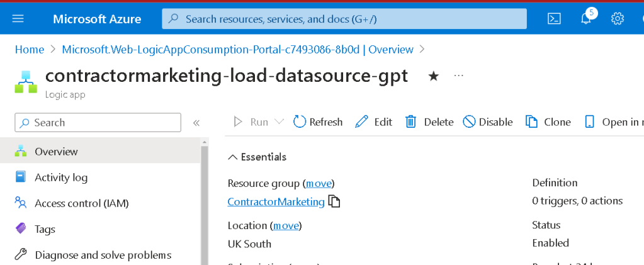Select Overview in the sidebar

[x=100, y=152]
